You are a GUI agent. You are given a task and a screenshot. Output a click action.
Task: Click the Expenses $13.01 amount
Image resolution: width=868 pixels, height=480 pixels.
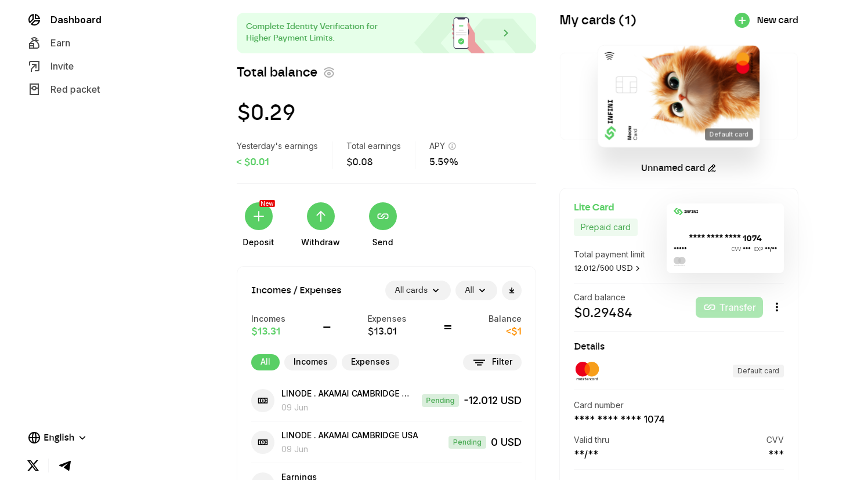[382, 332]
